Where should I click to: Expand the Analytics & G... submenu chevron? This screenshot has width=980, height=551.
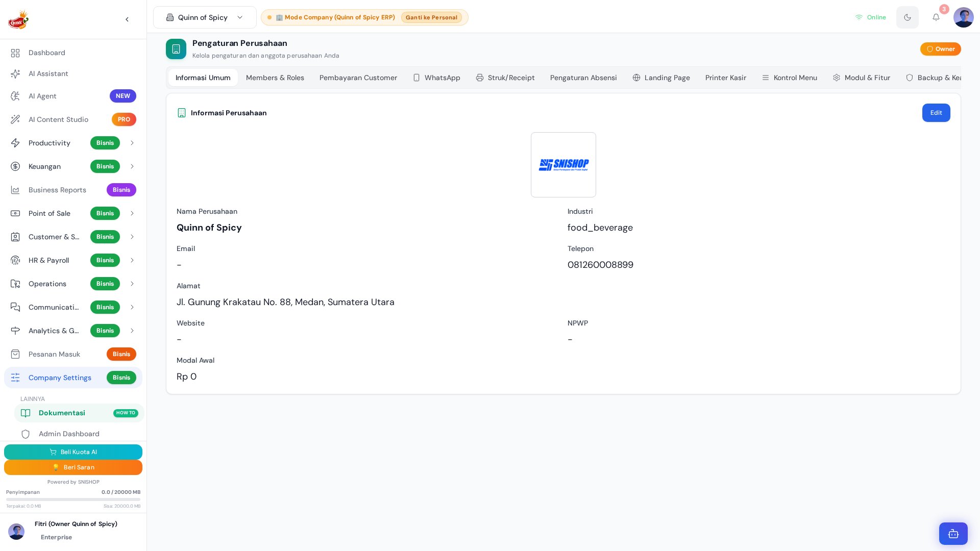(x=132, y=331)
